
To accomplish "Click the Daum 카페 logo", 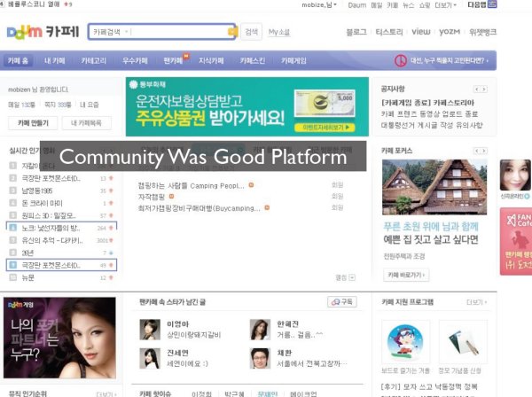I will pos(43,32).
